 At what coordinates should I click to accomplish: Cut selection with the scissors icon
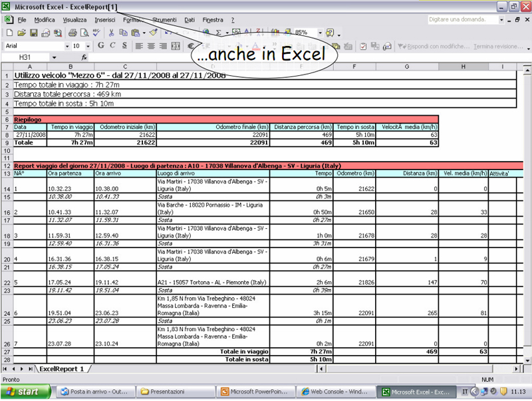point(111,33)
